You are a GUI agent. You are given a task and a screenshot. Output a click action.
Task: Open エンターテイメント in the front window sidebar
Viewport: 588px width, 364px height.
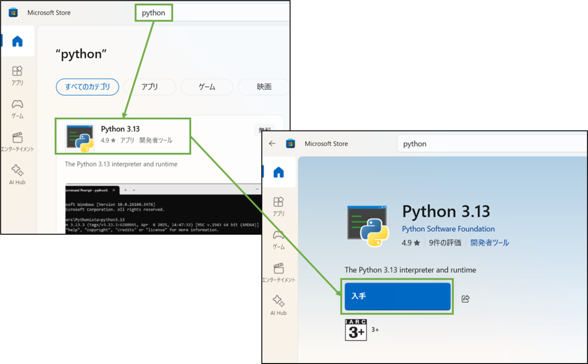(279, 273)
